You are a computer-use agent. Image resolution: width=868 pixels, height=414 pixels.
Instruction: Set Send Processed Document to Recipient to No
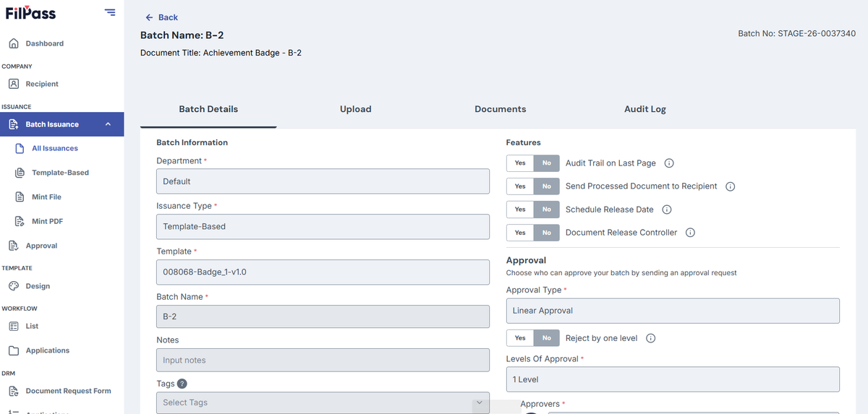point(547,186)
